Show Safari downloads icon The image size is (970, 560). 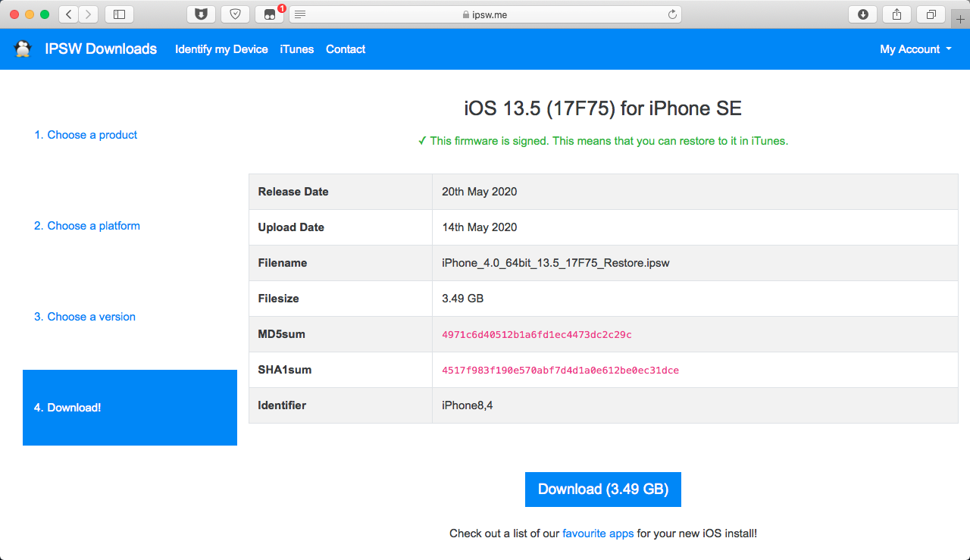click(862, 14)
